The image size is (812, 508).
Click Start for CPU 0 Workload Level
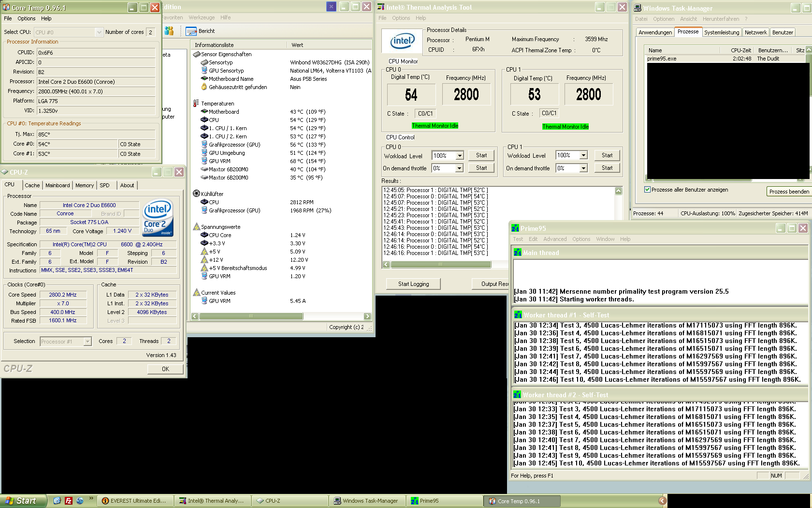coord(481,155)
